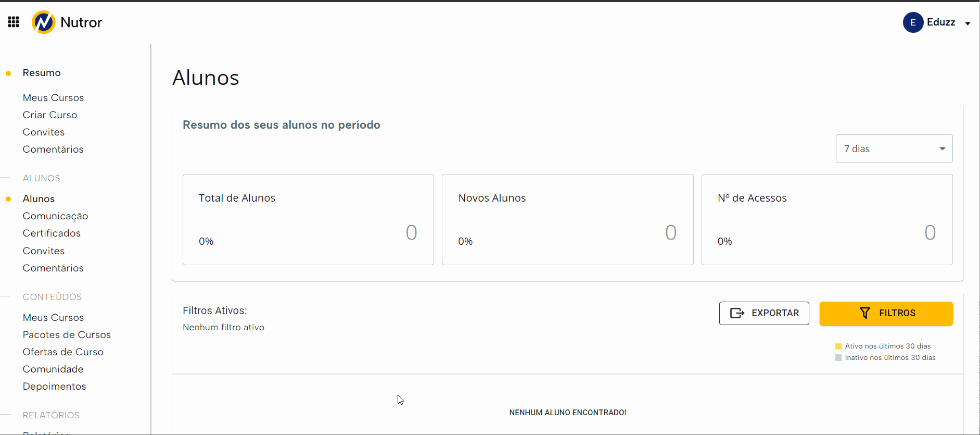980x435 pixels.
Task: Open Depoimentos in the sidebar
Action: pos(54,387)
